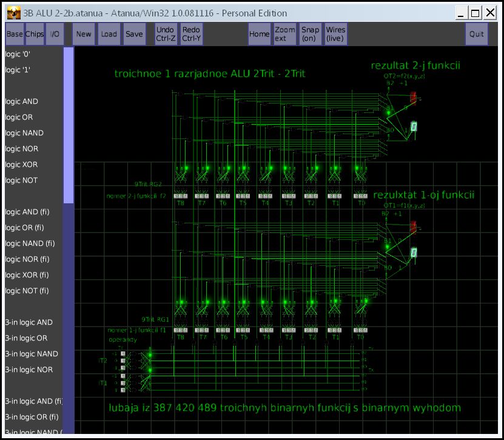Toggle middle switch of T4 in RG1 row
The height and width of the screenshot is (440, 504).
click(x=266, y=330)
